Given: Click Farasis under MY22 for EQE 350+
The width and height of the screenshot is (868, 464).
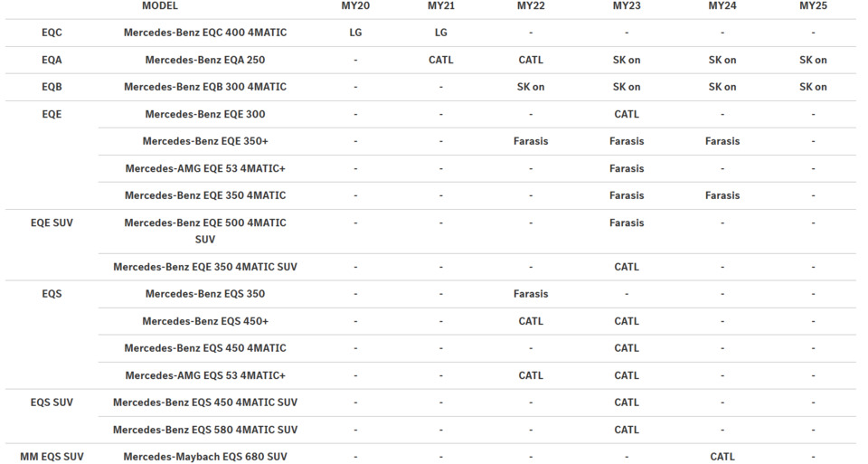Looking at the screenshot, I should point(531,141).
